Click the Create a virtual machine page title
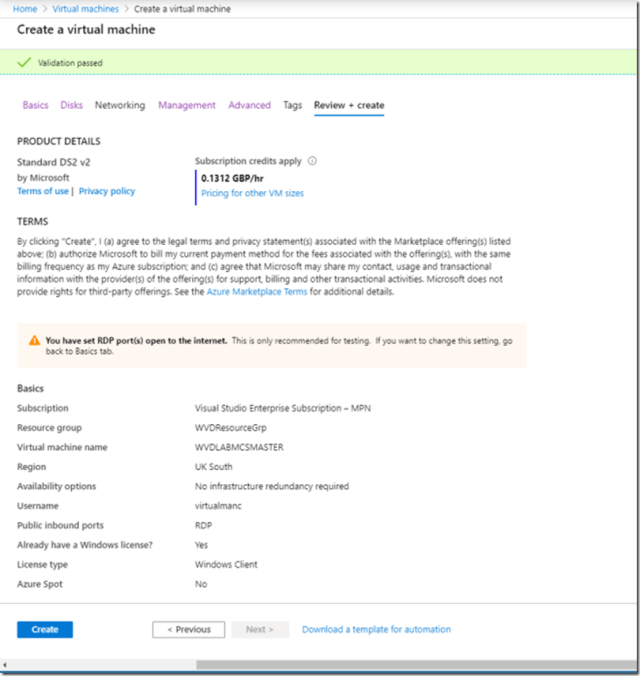This screenshot has height=676, width=640. [86, 29]
